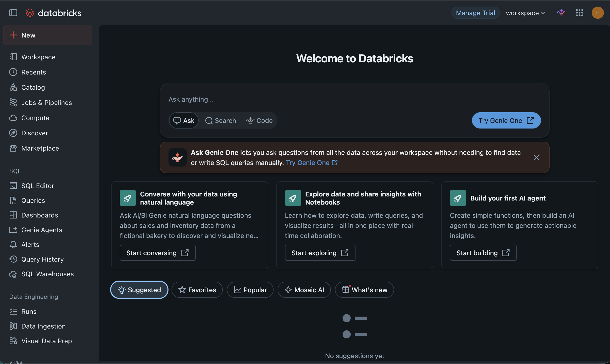The width and height of the screenshot is (610, 364).
Task: Open the Databricks Assistant icon in the header
Action: click(561, 12)
